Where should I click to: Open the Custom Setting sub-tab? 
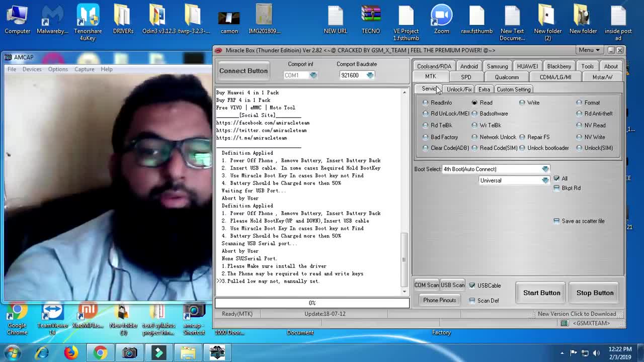pyautogui.click(x=513, y=89)
